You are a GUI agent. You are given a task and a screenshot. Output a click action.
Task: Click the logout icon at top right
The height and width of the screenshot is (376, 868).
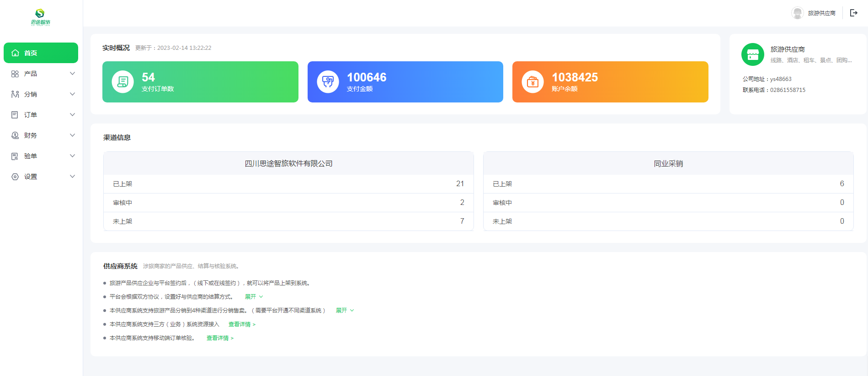pyautogui.click(x=853, y=13)
